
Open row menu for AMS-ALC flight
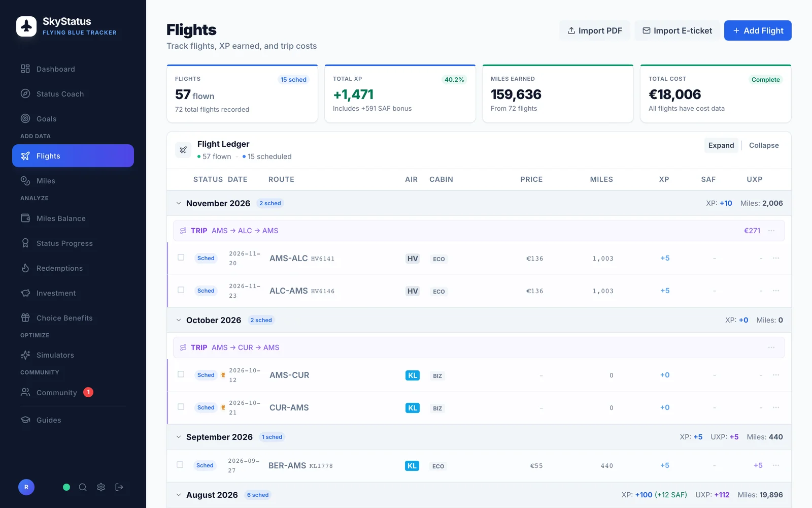click(776, 258)
